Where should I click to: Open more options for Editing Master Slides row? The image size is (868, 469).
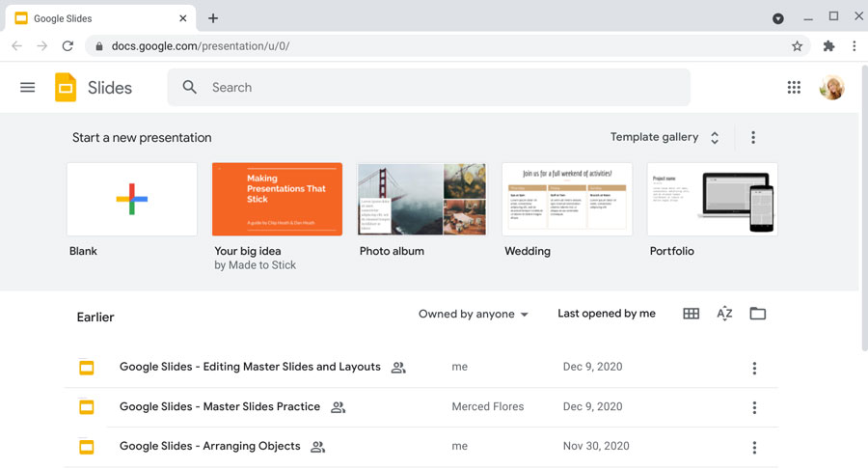pos(754,369)
